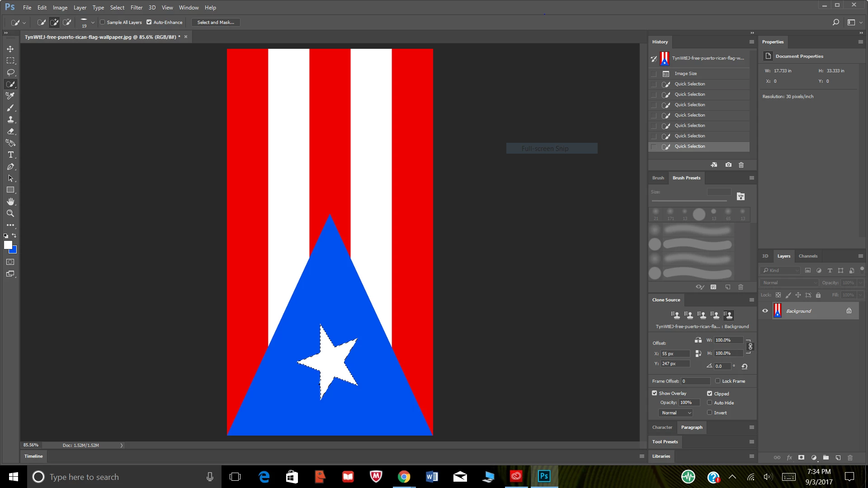The width and height of the screenshot is (868, 488).
Task: Select the Move tool
Action: [x=10, y=49]
